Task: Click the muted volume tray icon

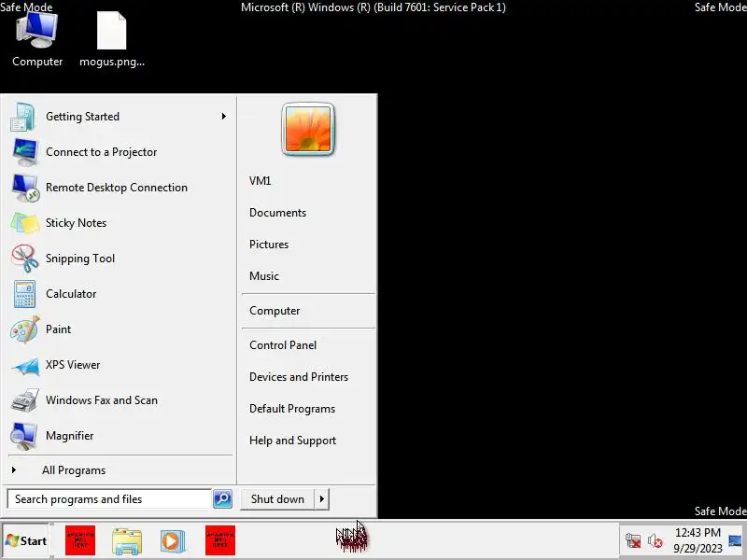Action: click(655, 541)
